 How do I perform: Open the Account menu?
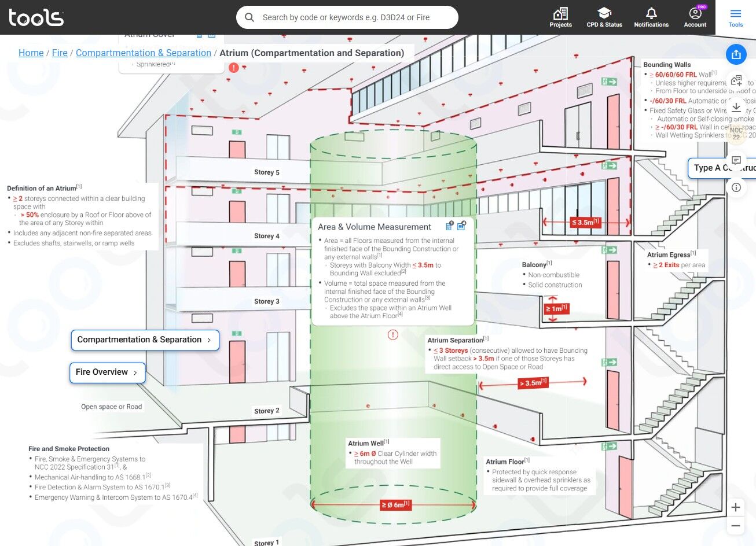point(695,17)
